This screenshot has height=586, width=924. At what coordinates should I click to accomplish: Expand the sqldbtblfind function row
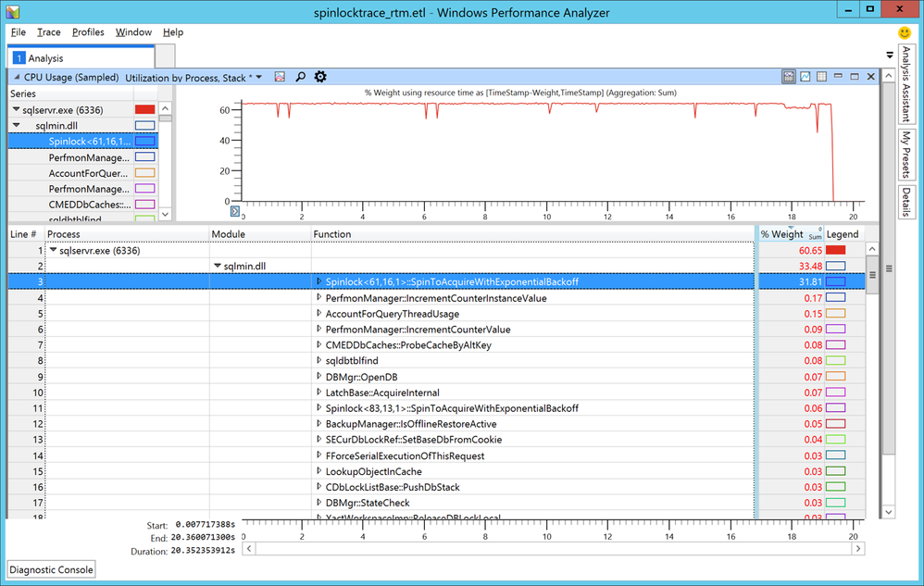pyautogui.click(x=318, y=360)
